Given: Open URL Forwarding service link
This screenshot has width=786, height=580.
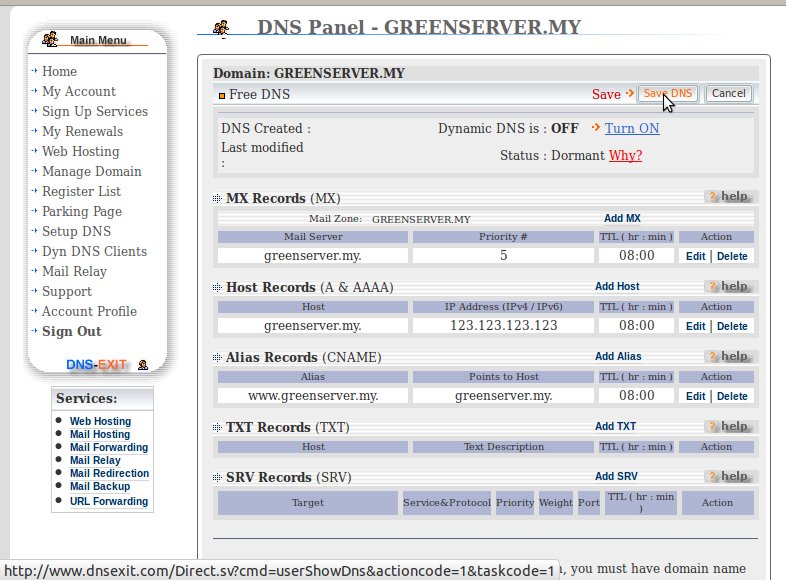Looking at the screenshot, I should [x=109, y=501].
